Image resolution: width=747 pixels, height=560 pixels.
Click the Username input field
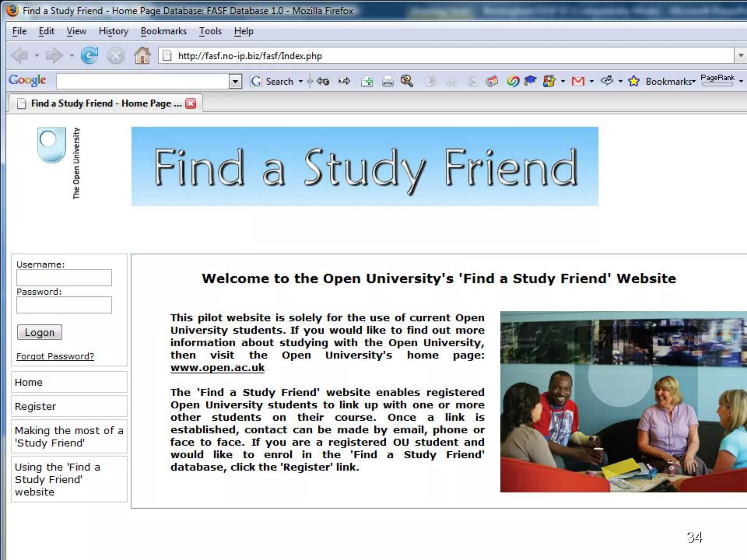pyautogui.click(x=64, y=278)
